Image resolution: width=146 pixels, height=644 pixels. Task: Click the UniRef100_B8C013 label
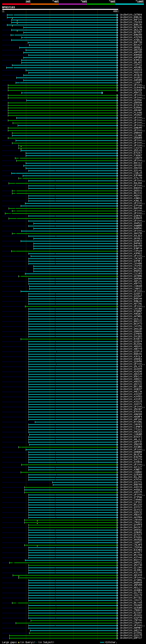[131, 163]
